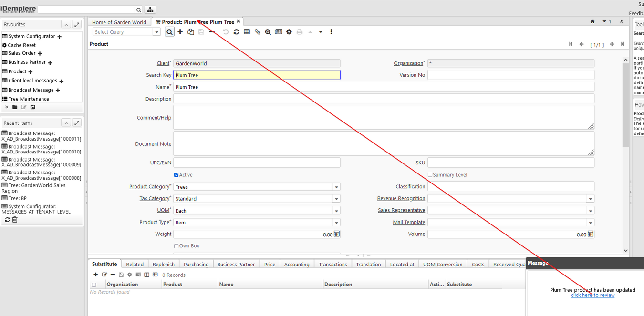Open calculator icon beside Weight field
The height and width of the screenshot is (316, 644).
tap(337, 234)
